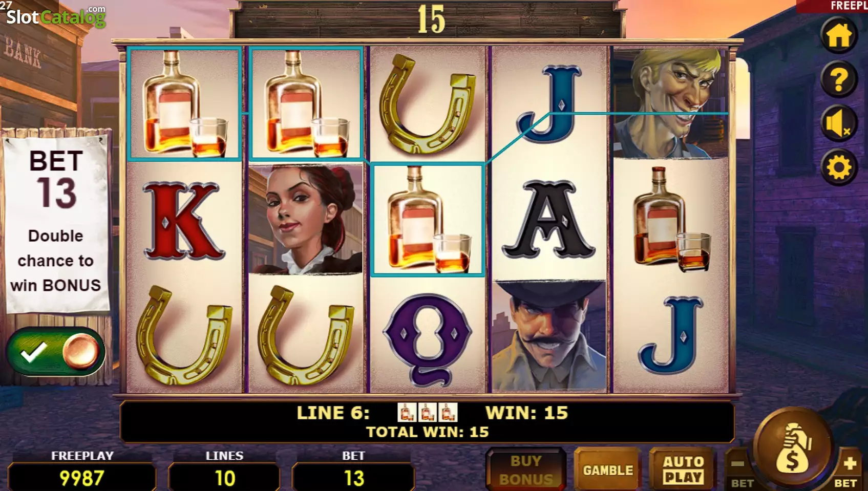Image resolution: width=868 pixels, height=491 pixels.
Task: Open the gear settings icon
Action: (x=839, y=167)
